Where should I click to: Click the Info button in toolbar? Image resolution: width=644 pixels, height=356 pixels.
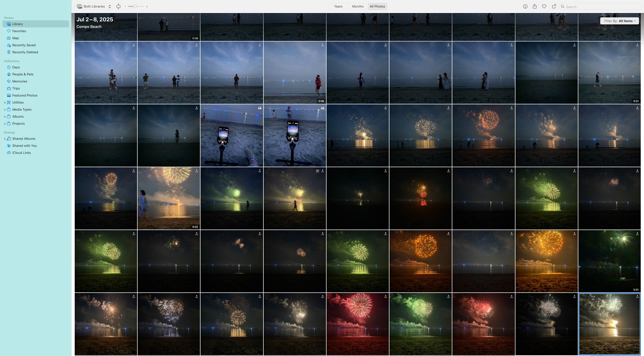tap(525, 7)
